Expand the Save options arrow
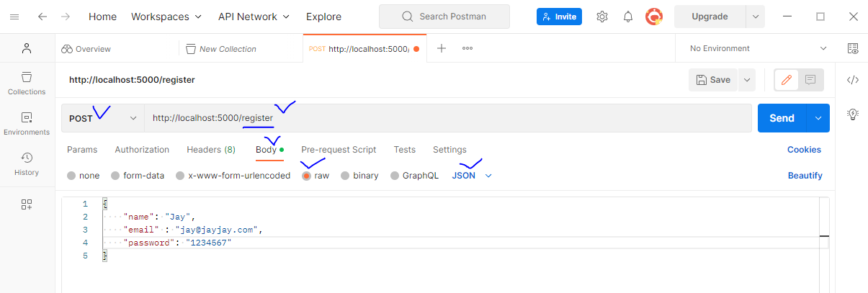Image resolution: width=868 pixels, height=293 pixels. coord(746,80)
